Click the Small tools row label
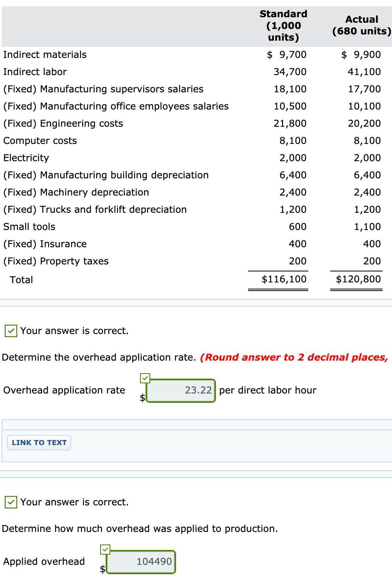392x582 pixels. (29, 226)
